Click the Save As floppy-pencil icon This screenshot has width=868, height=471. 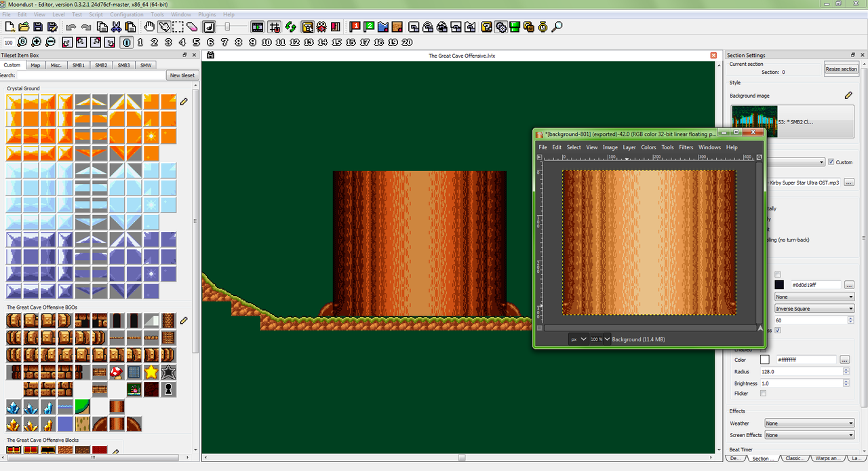(52, 27)
